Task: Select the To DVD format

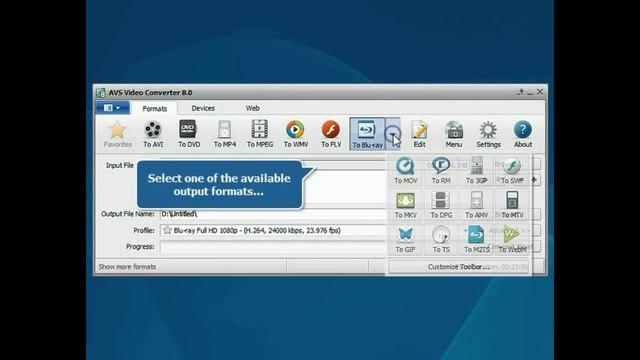Action: point(189,134)
